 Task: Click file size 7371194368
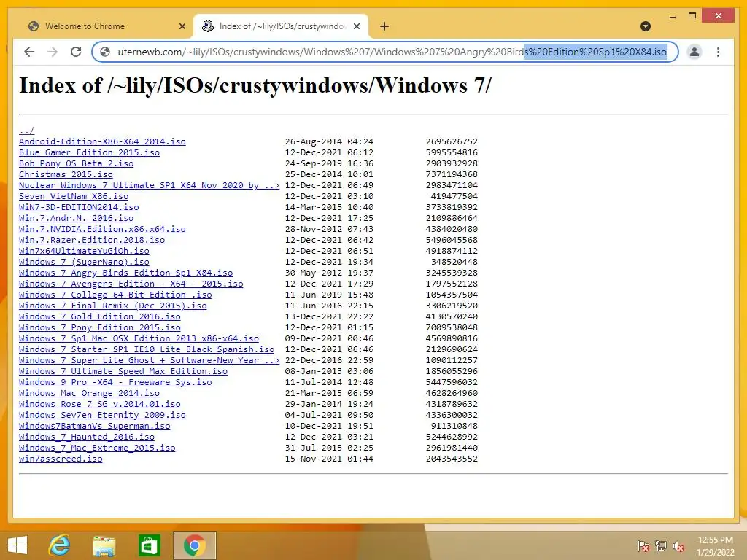(452, 174)
